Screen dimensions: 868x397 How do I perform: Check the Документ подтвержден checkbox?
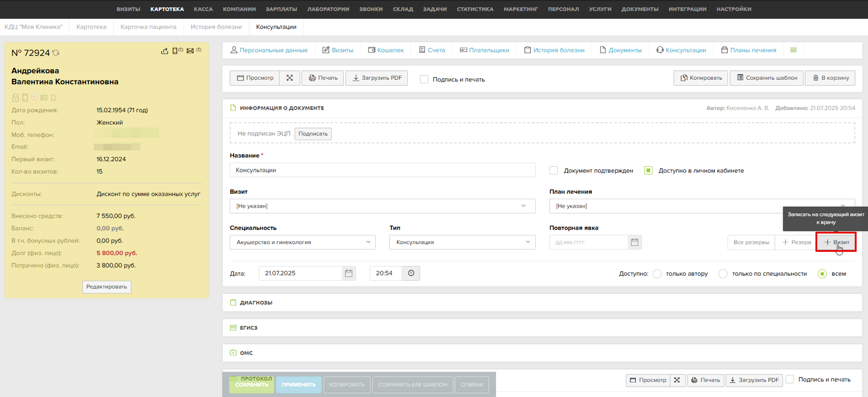554,171
